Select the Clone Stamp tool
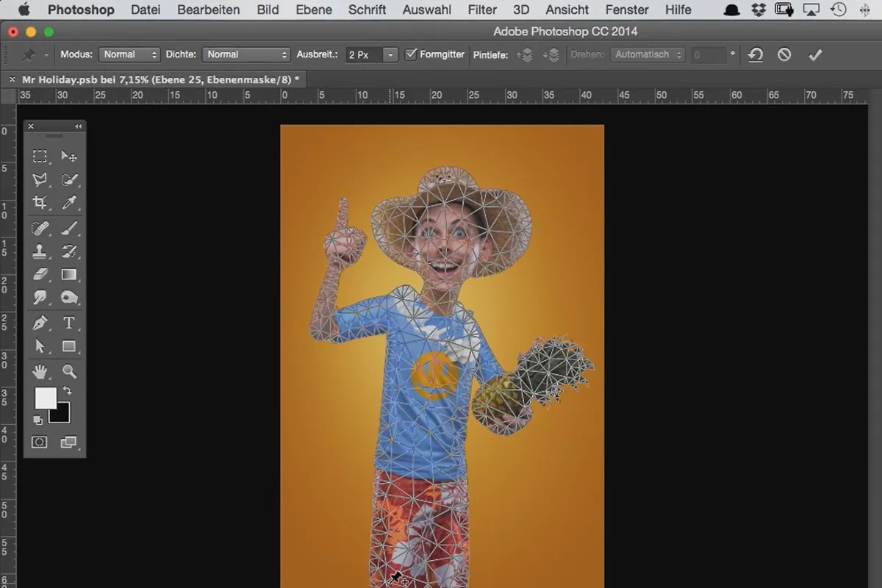The image size is (882, 588). [40, 251]
